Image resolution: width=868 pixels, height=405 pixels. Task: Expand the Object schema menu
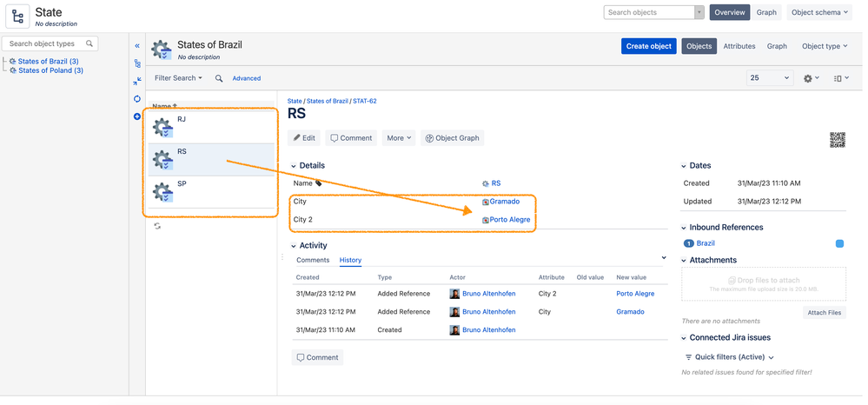[x=818, y=13]
